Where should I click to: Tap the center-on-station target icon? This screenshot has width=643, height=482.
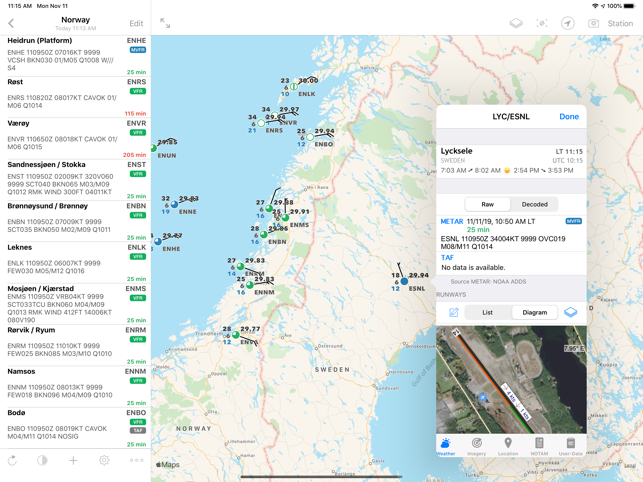pyautogui.click(x=542, y=23)
